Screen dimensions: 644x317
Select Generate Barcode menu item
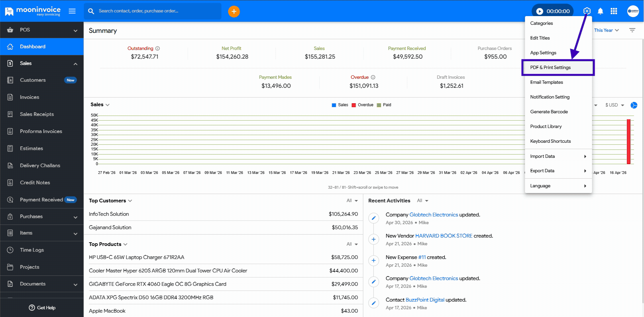(558, 112)
